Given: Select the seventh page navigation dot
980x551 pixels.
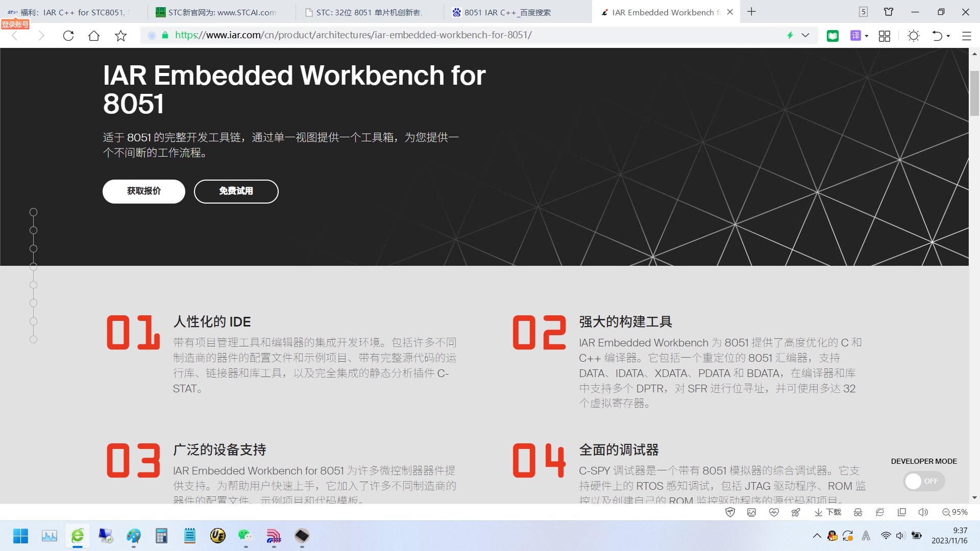Looking at the screenshot, I should (33, 321).
